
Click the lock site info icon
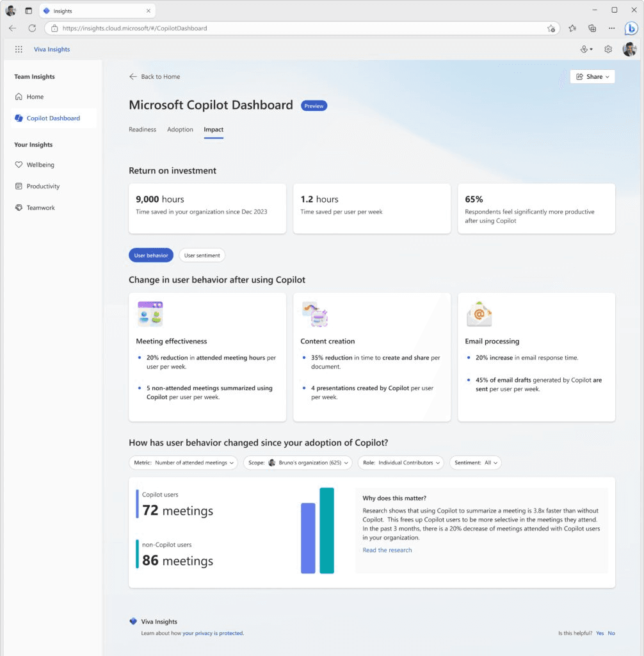pos(54,28)
